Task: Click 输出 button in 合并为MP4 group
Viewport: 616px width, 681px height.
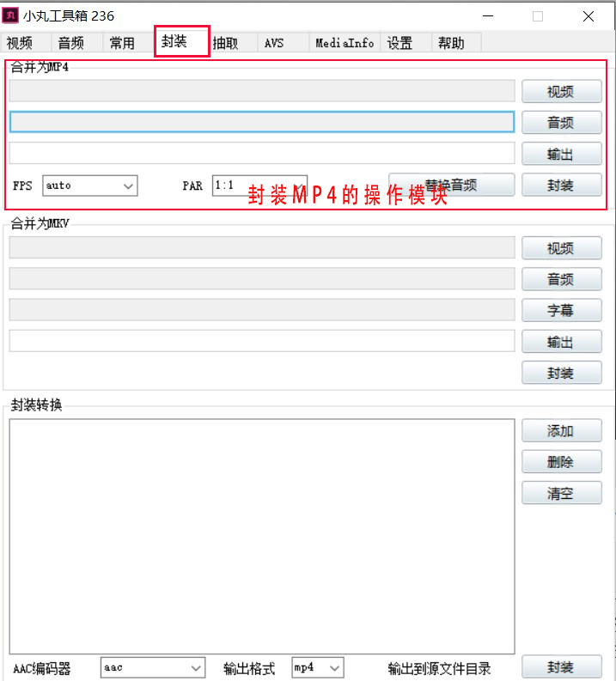Action: point(562,154)
